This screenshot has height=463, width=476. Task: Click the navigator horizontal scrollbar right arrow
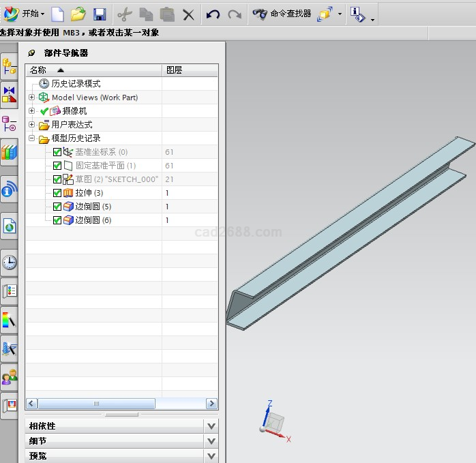pos(211,404)
